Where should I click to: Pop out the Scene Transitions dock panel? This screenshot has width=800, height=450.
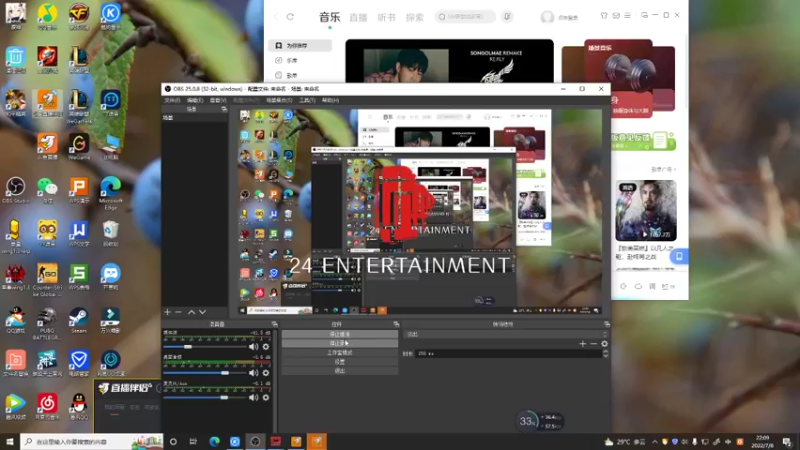[607, 324]
